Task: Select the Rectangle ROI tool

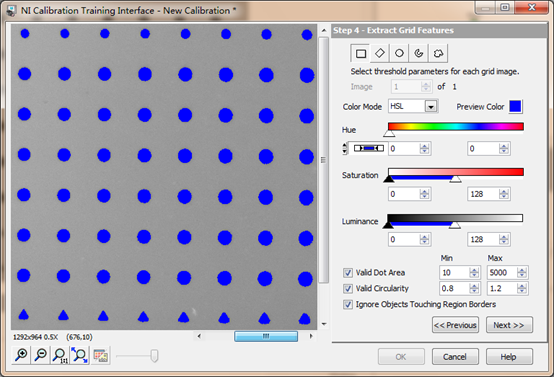Action: pyautogui.click(x=360, y=53)
